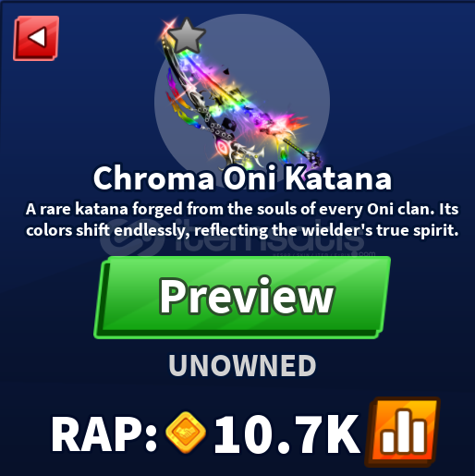The image size is (475, 476).
Task: Click description line 'colors shift endlessly'
Action: [242, 230]
